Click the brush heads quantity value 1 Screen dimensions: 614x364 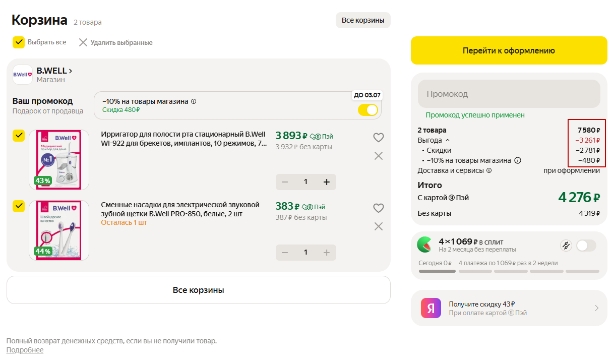point(305,253)
